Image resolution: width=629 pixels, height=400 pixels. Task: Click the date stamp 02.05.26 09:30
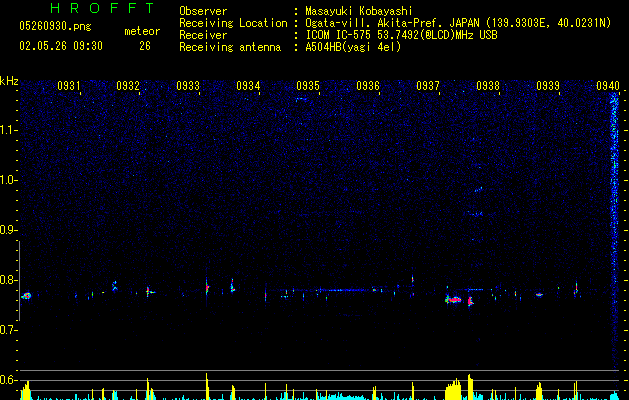click(61, 46)
